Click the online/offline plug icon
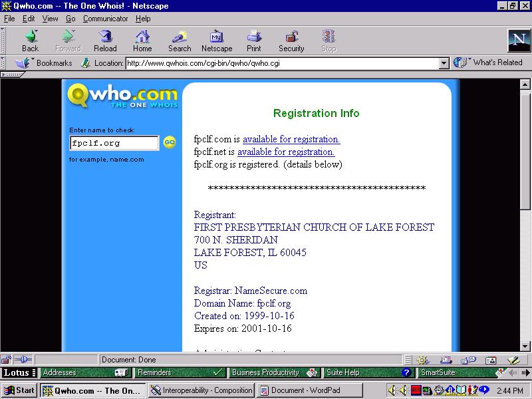 pos(23,360)
